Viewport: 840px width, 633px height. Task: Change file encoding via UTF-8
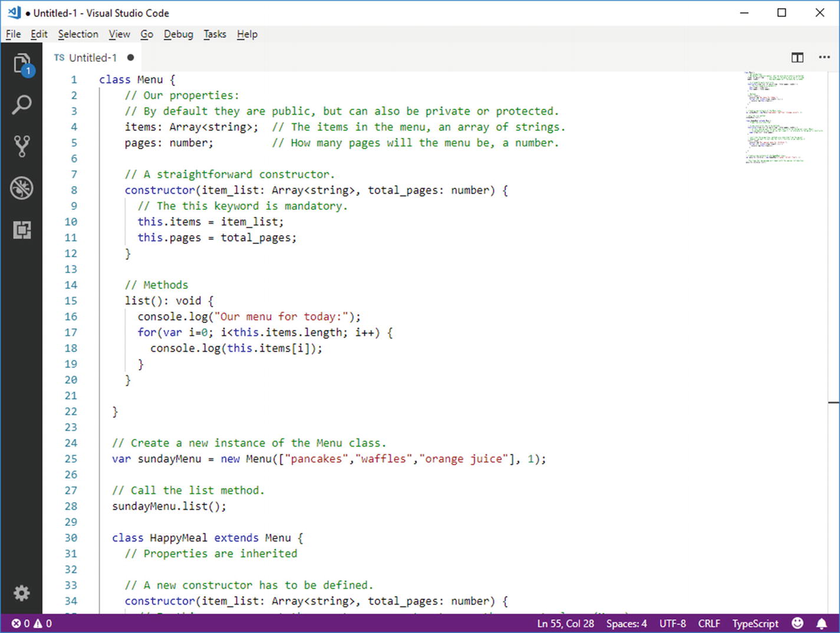(673, 623)
